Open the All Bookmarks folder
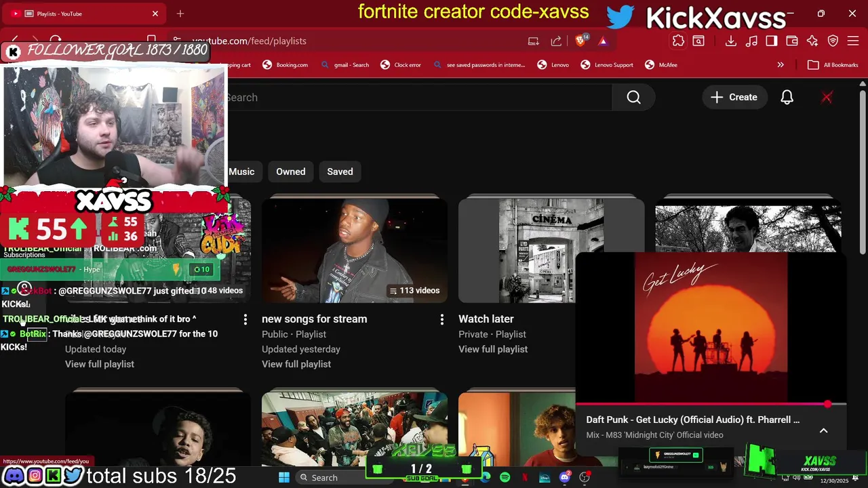868x488 pixels. (833, 65)
